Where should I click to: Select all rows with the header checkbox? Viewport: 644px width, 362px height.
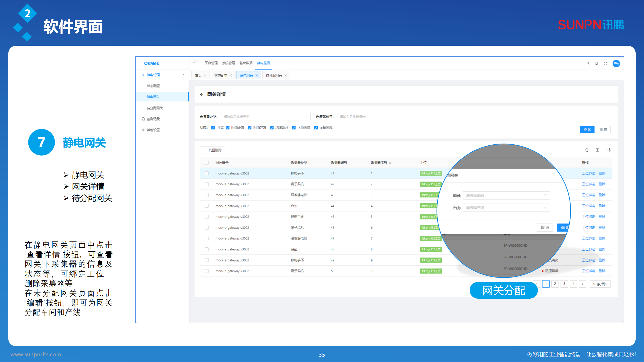pos(207,163)
